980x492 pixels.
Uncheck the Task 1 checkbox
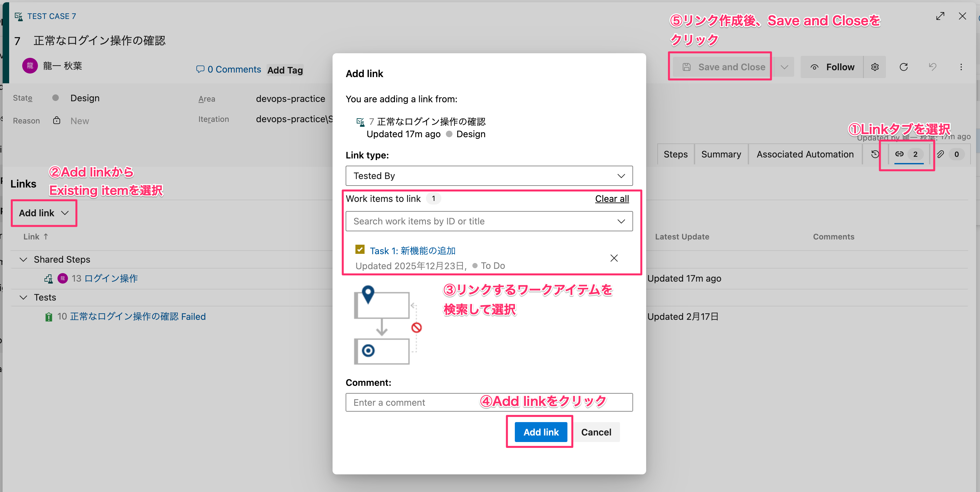(x=360, y=250)
